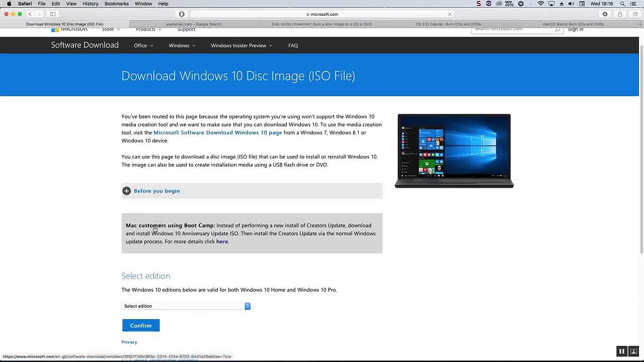Click Sign in on Microsoft.com
The height and width of the screenshot is (362, 644).
[576, 29]
